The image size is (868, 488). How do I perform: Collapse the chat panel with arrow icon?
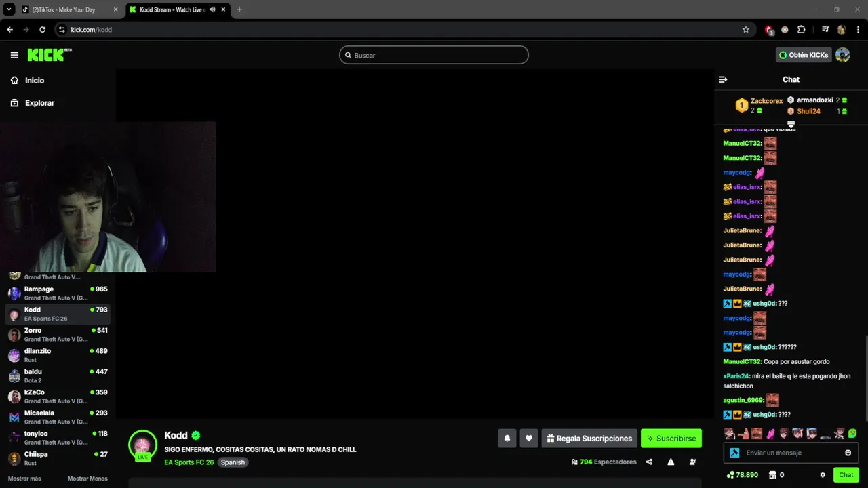(x=723, y=79)
